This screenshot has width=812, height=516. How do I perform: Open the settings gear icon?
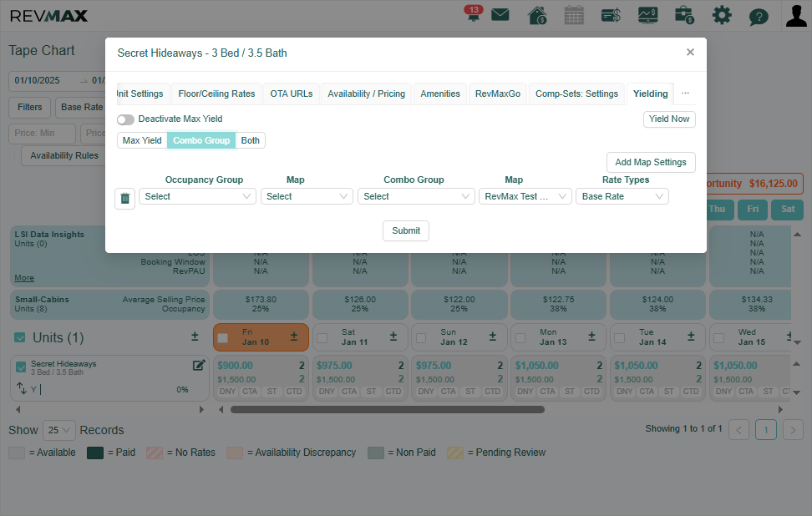(x=722, y=15)
